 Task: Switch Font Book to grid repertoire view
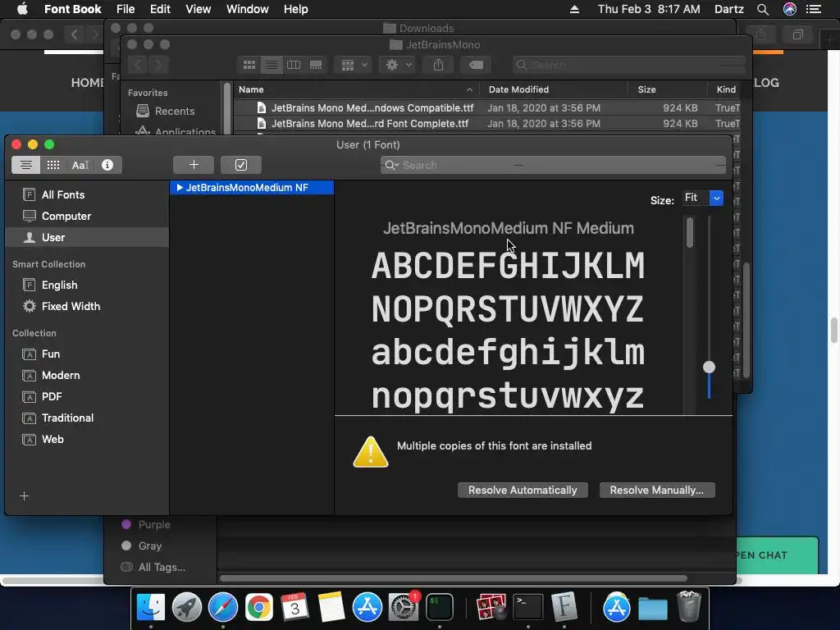53,165
